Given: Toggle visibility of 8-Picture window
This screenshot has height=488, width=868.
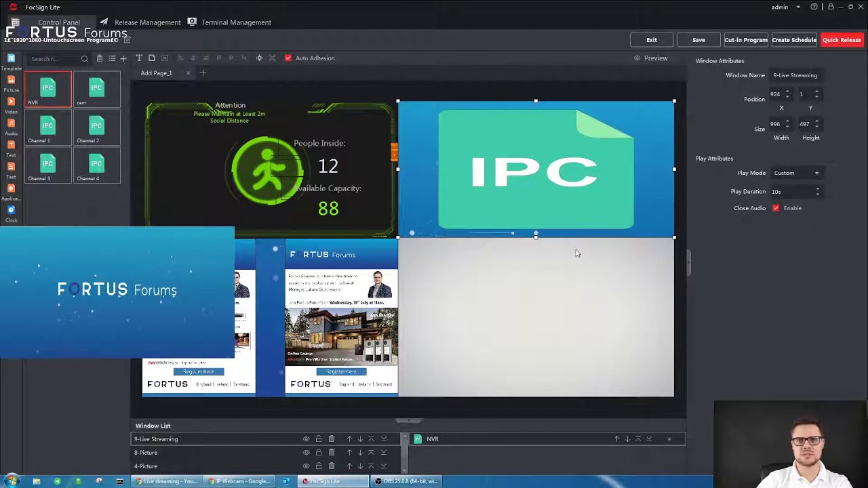Looking at the screenshot, I should [x=307, y=453].
